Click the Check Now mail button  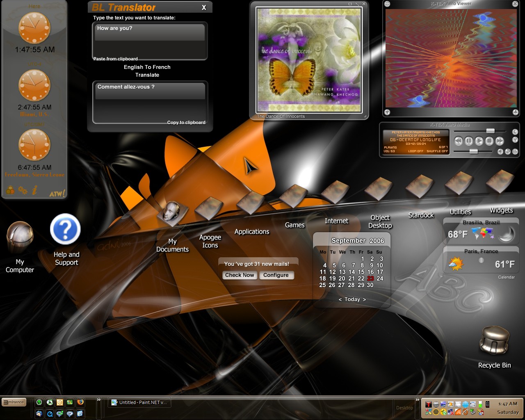(240, 275)
